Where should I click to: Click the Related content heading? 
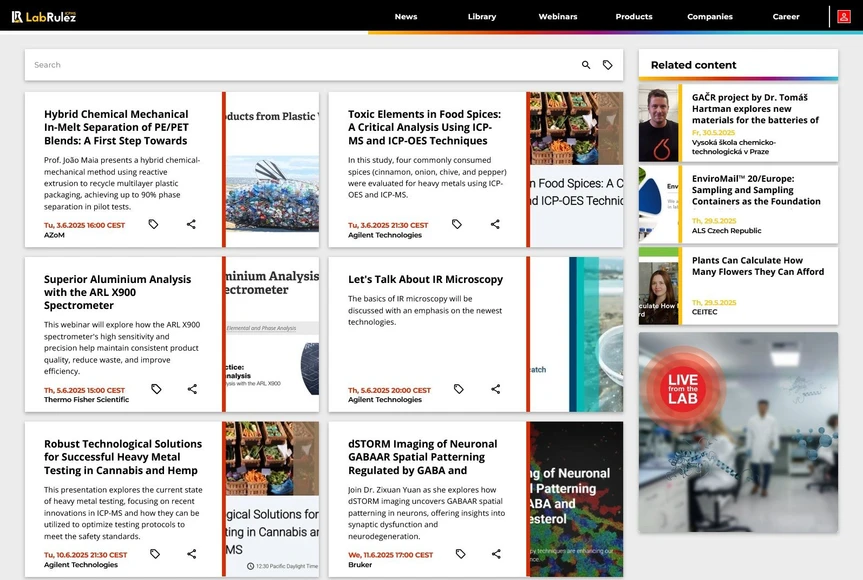pos(693,65)
